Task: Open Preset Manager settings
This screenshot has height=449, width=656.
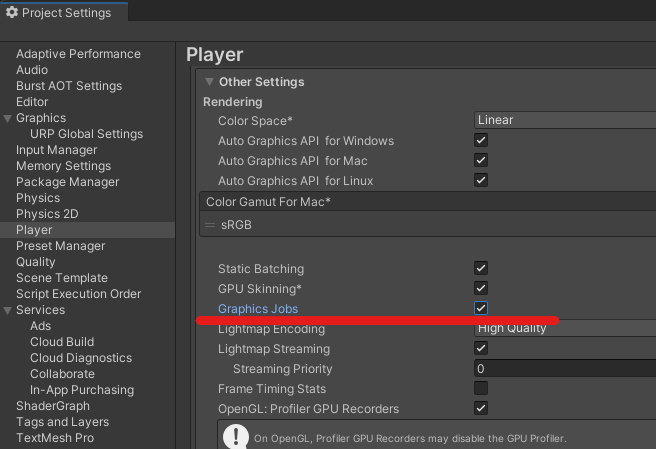Action: click(x=61, y=246)
